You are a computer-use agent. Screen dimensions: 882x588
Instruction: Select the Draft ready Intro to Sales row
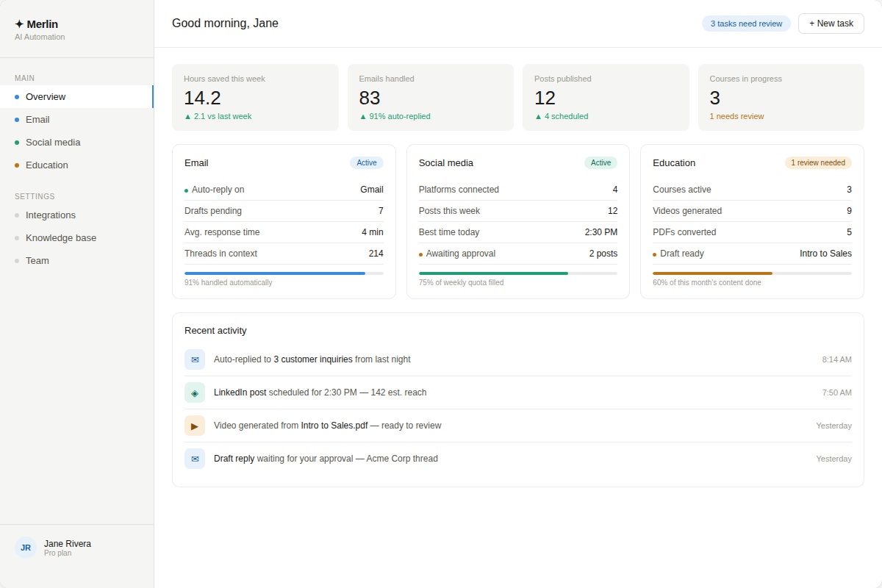pos(751,253)
